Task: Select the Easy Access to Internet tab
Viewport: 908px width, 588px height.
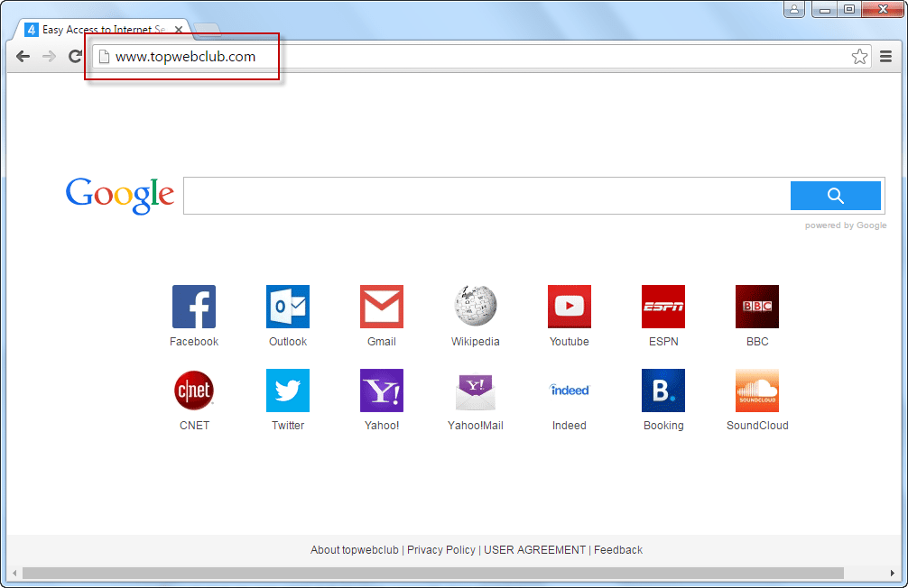Action: [x=103, y=30]
